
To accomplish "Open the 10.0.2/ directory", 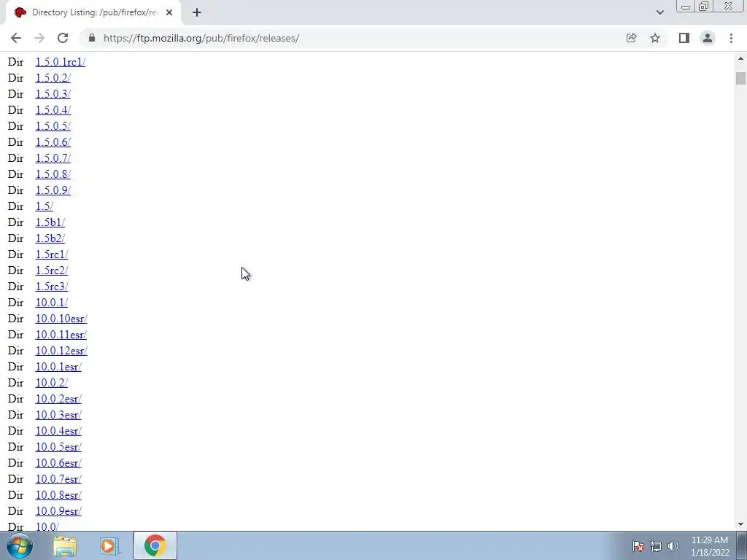I will 52,383.
